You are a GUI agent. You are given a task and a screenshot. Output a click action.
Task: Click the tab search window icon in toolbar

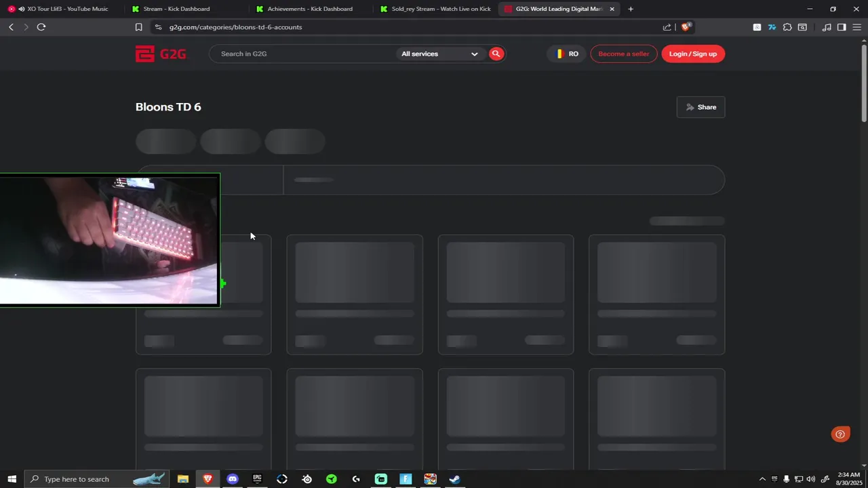pos(802,27)
